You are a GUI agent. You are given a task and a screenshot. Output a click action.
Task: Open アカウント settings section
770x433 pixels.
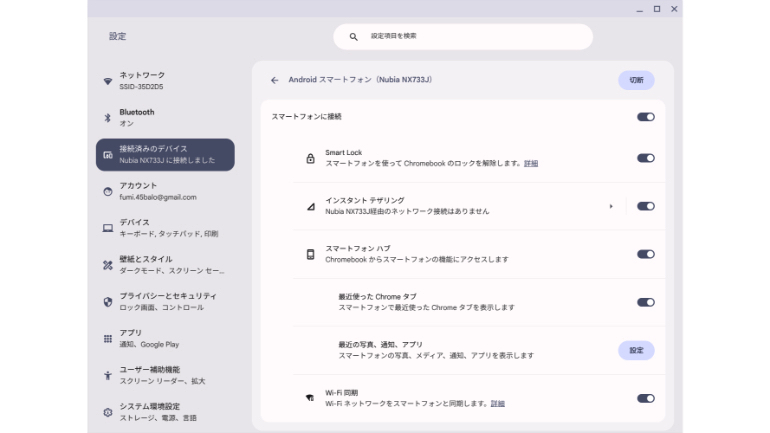click(x=165, y=191)
